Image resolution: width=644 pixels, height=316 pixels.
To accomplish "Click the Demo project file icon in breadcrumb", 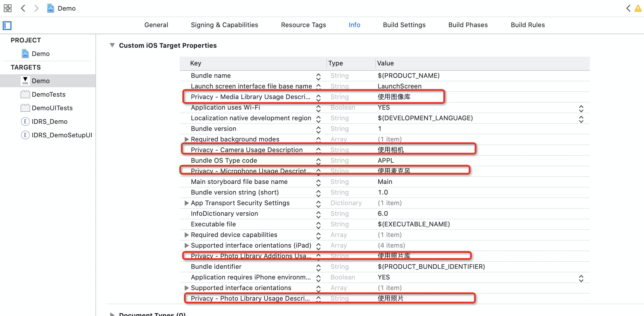I will point(51,8).
